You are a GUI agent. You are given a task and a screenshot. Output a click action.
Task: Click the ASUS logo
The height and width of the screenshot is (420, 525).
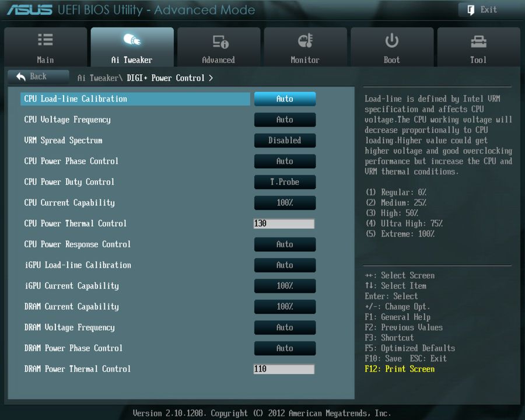coord(30,10)
